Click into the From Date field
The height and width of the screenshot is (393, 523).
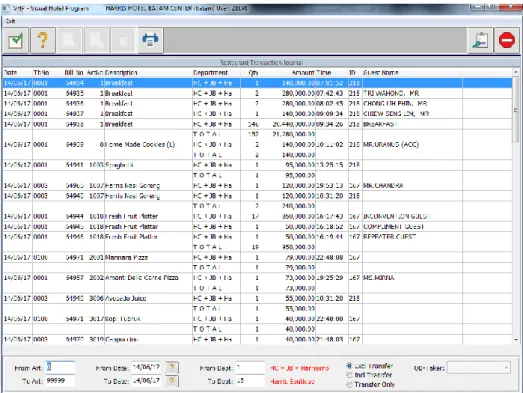pyautogui.click(x=146, y=368)
